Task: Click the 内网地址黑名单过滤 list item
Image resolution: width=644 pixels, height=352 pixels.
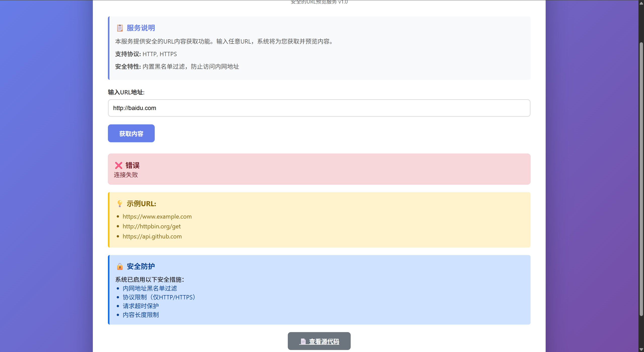Action: [150, 288]
